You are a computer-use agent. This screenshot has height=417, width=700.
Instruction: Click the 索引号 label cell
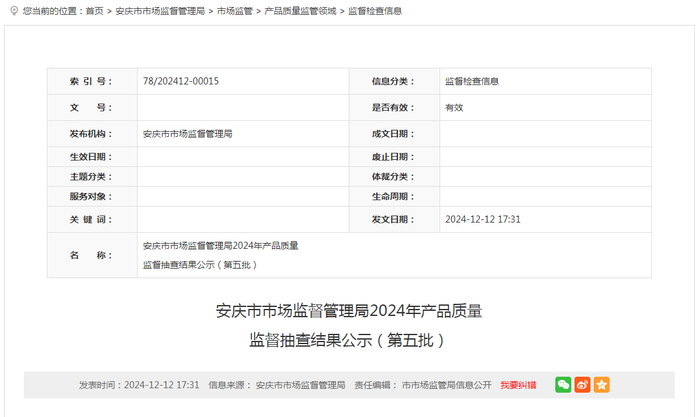click(92, 81)
